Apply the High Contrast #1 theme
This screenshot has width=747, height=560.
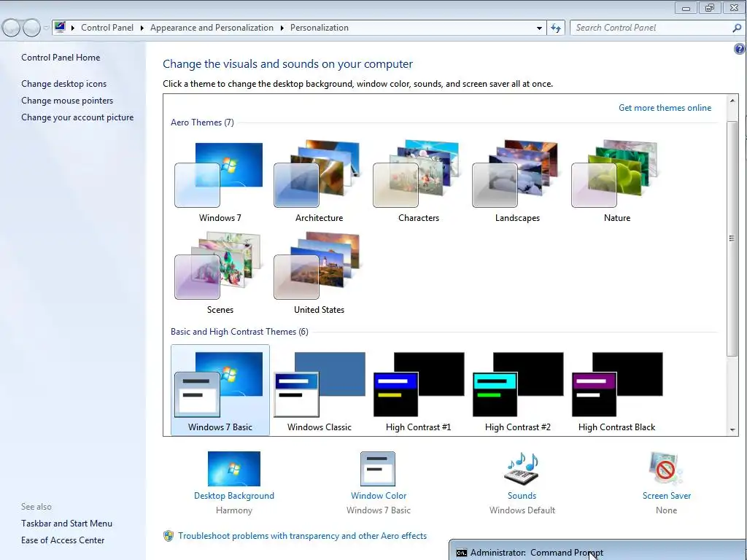point(418,390)
